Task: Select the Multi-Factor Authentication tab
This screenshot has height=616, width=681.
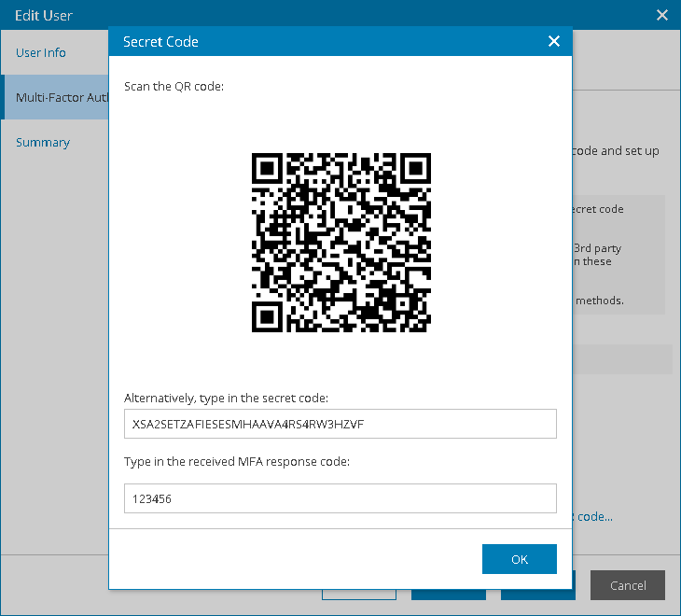Action: (55, 97)
